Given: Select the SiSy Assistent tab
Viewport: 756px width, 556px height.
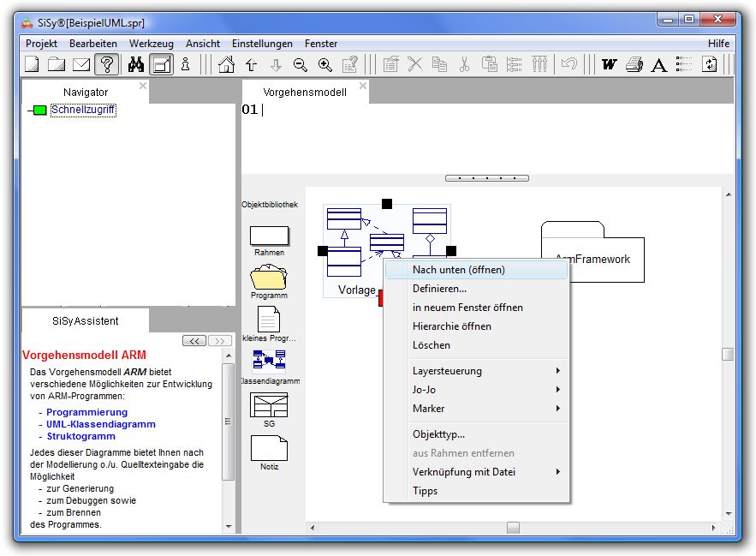Looking at the screenshot, I should coord(86,321).
